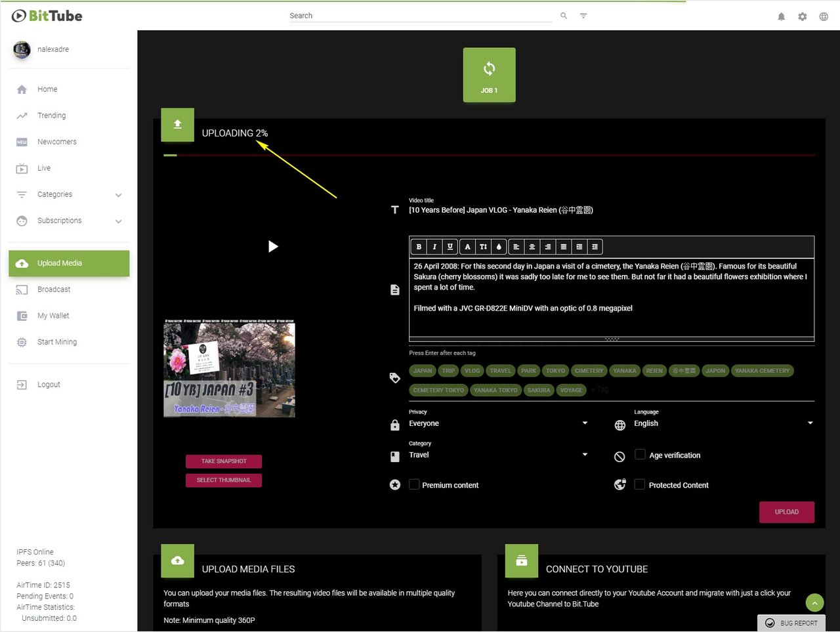
Task: Open the Category dropdown showing Travel
Action: (499, 455)
